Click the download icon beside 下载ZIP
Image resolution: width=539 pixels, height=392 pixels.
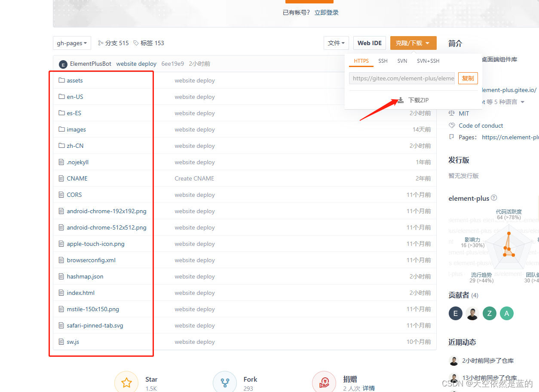click(401, 100)
